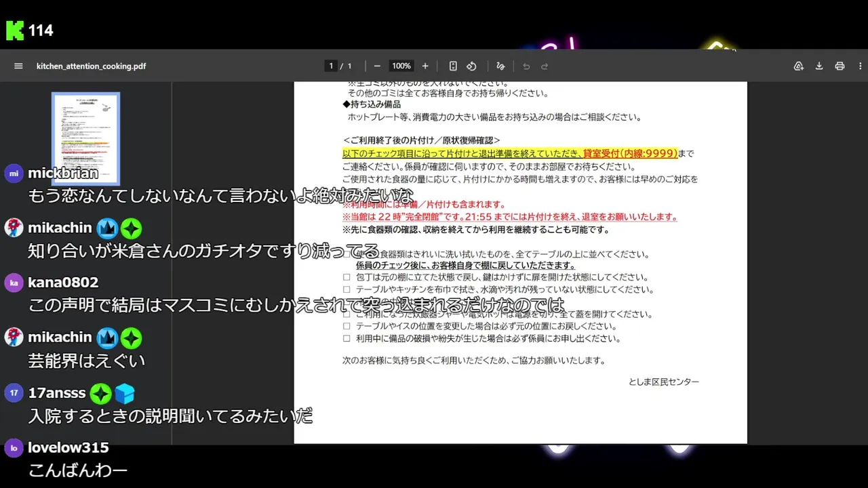Click kana0802's chat avatar
The height and width of the screenshot is (488, 868).
[14, 282]
